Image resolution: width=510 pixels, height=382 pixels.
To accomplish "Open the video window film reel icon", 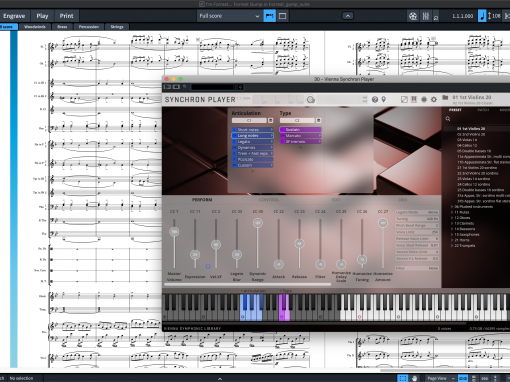I will pos(413,16).
